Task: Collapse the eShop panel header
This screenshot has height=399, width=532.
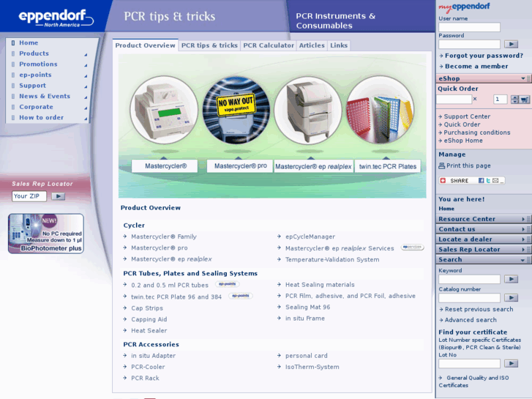Action: click(x=484, y=78)
